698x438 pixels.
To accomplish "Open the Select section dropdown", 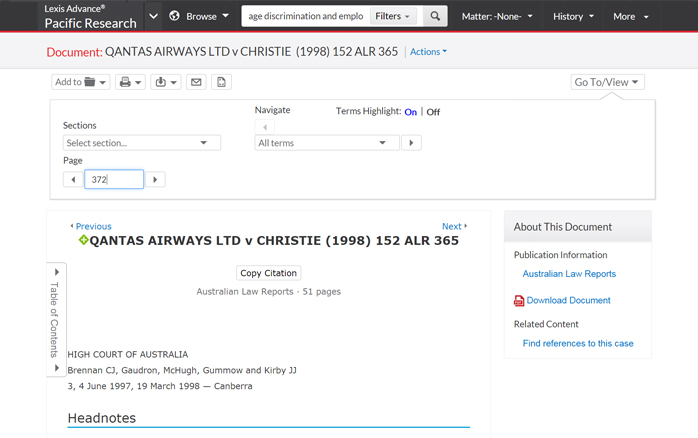I will click(x=142, y=143).
